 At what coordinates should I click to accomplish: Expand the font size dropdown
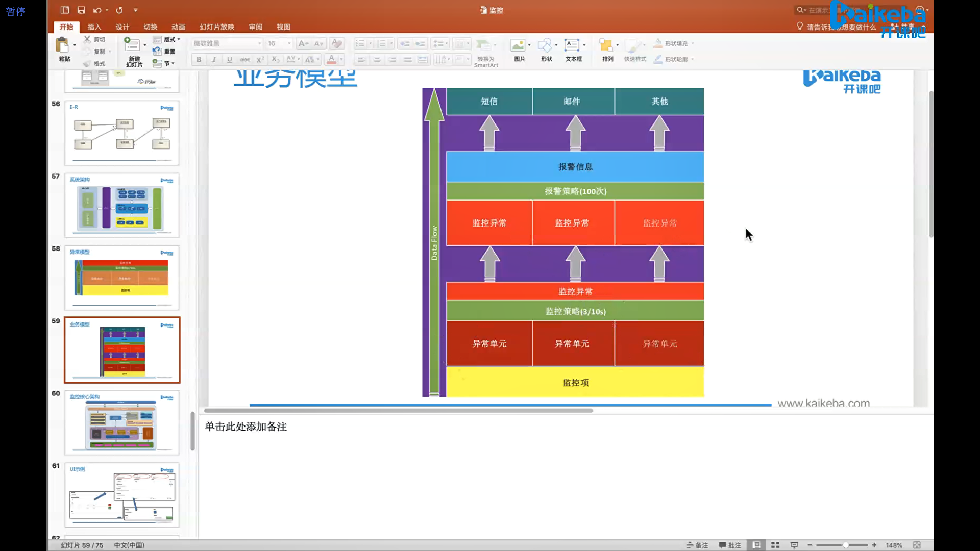point(289,43)
